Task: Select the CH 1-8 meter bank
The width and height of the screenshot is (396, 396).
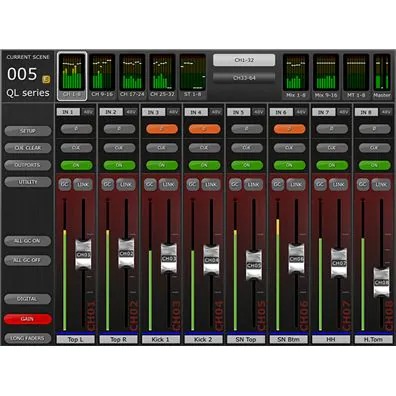Action: click(x=72, y=76)
